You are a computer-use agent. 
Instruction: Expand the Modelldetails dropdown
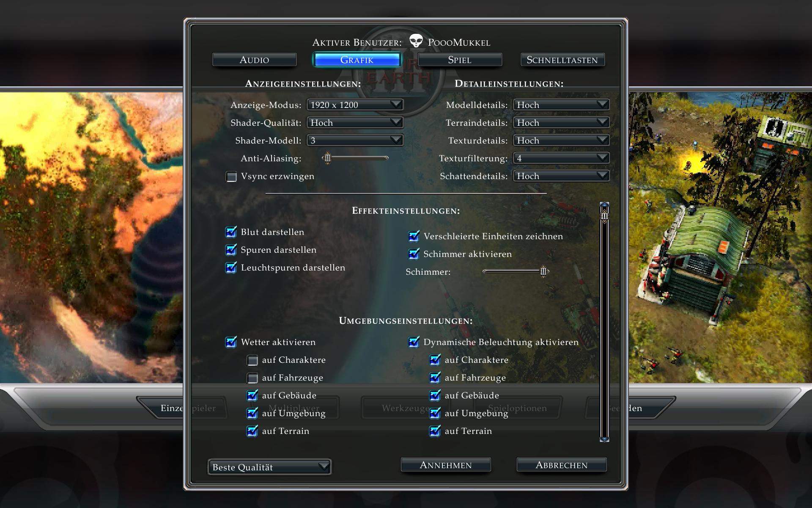(561, 105)
